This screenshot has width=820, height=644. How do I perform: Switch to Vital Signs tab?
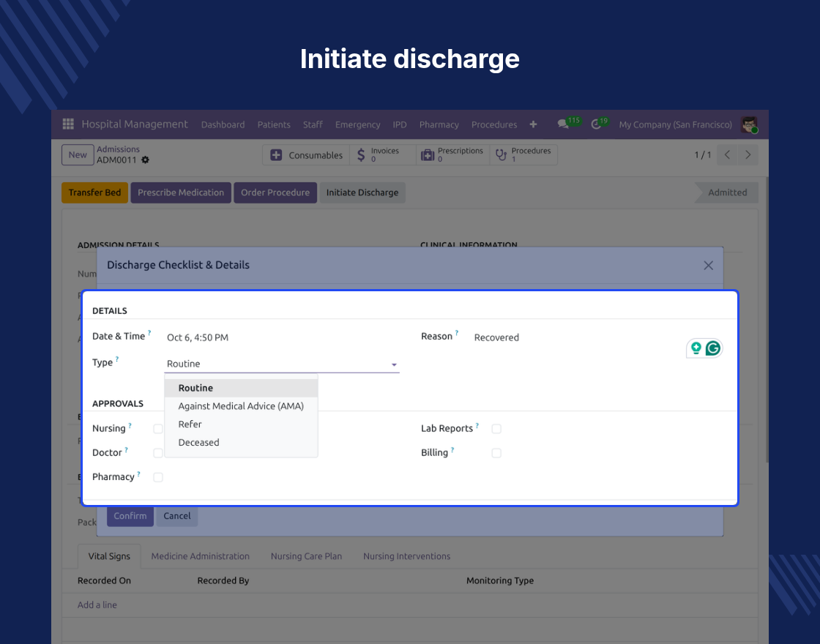[109, 556]
